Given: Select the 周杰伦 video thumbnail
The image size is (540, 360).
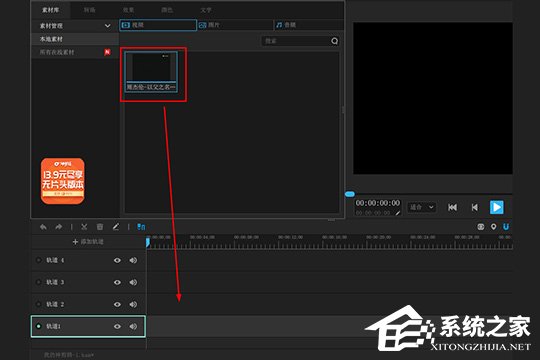Looking at the screenshot, I should tap(152, 72).
